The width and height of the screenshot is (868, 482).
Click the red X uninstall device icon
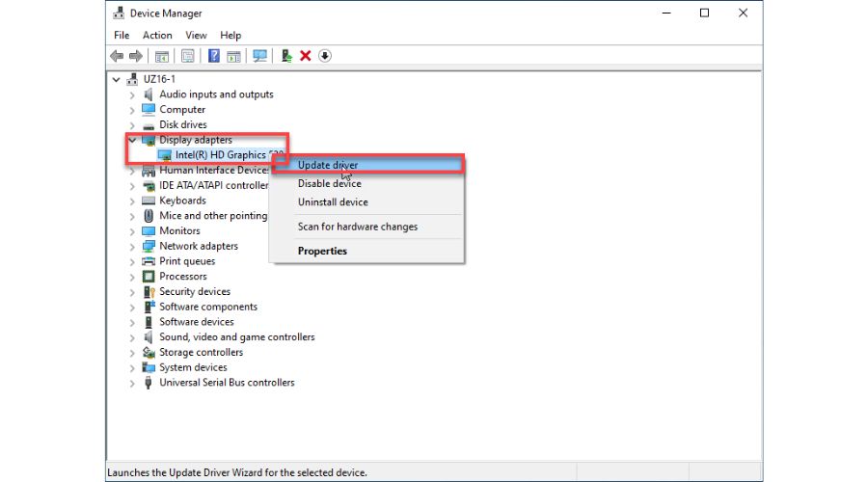point(305,56)
